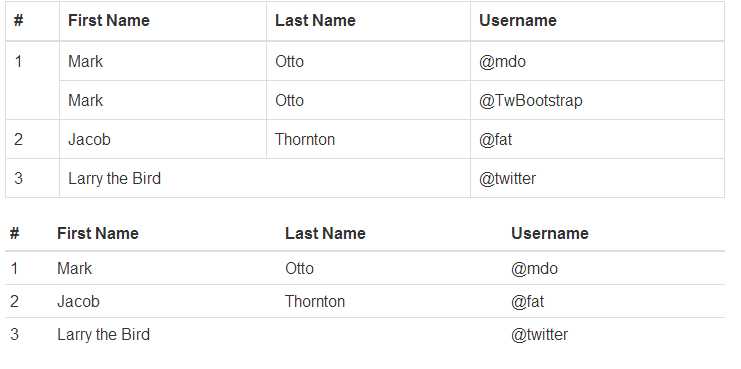Image resolution: width=741 pixels, height=369 pixels.
Task: Click the @TwBootstrap username cell
Action: coord(531,101)
